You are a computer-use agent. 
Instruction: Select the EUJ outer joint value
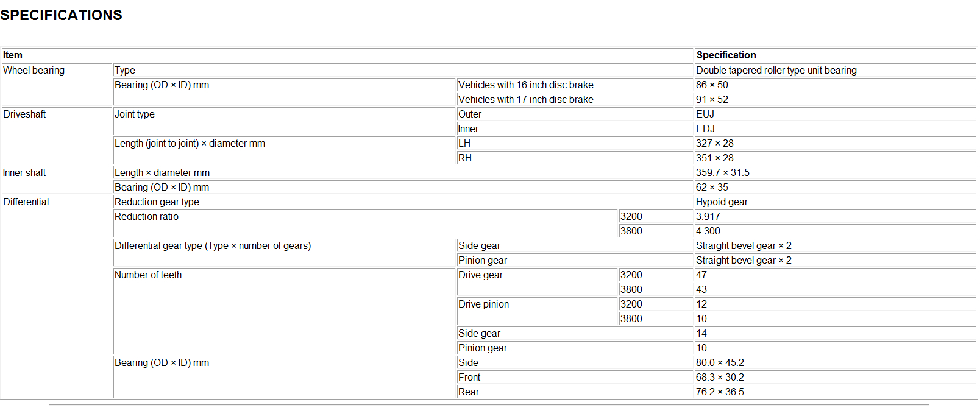(705, 114)
